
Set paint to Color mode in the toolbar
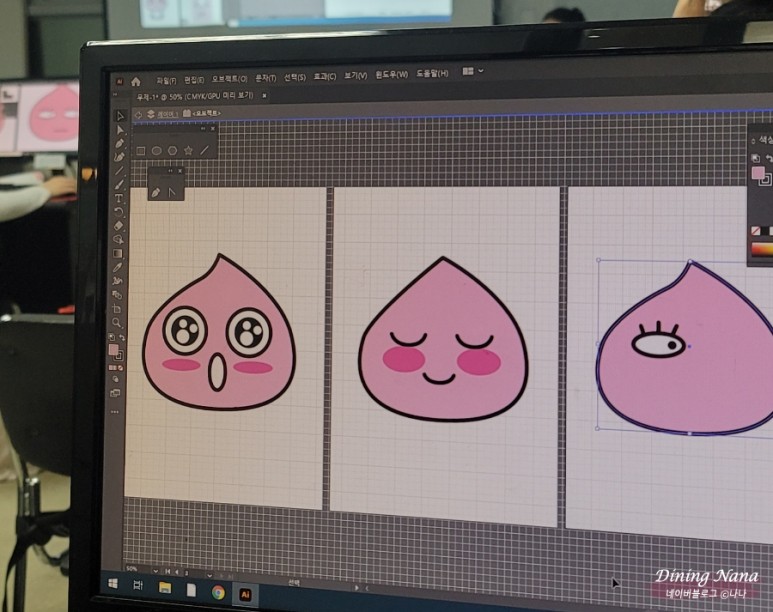point(112,368)
